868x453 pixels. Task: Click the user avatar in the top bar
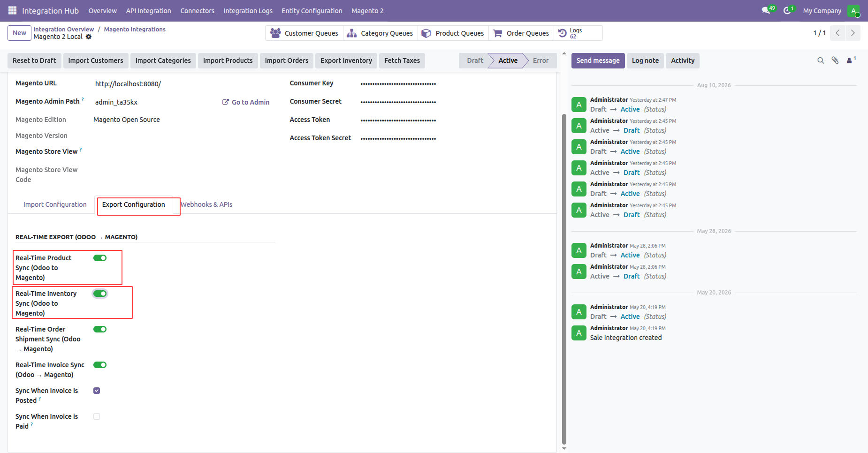click(x=853, y=11)
